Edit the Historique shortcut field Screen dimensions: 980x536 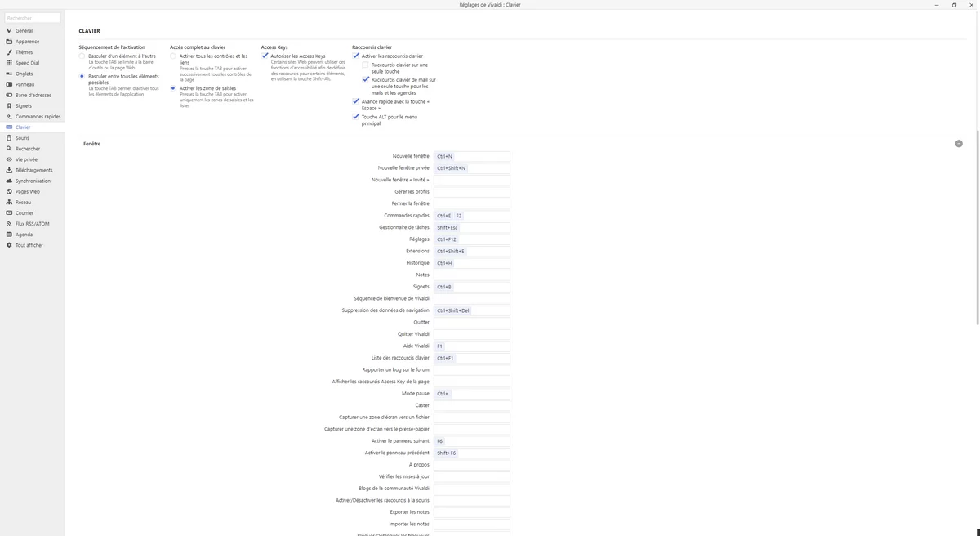pos(472,263)
